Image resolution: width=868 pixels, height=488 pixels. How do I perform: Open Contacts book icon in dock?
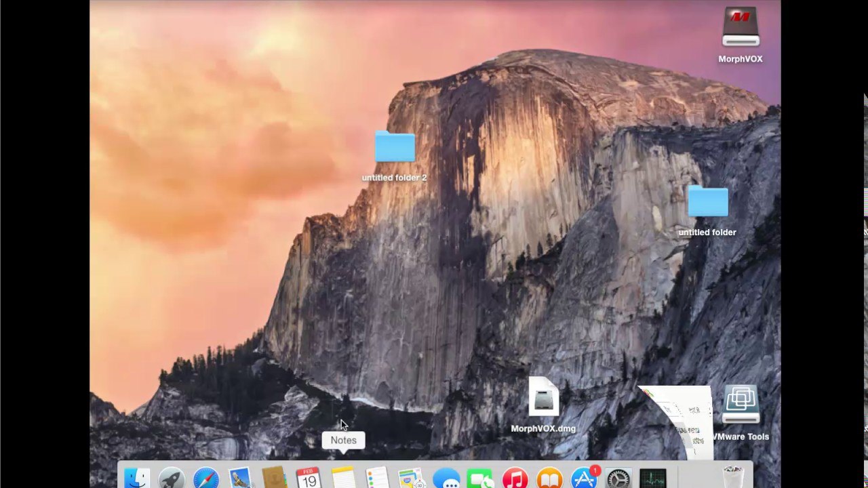[275, 479]
